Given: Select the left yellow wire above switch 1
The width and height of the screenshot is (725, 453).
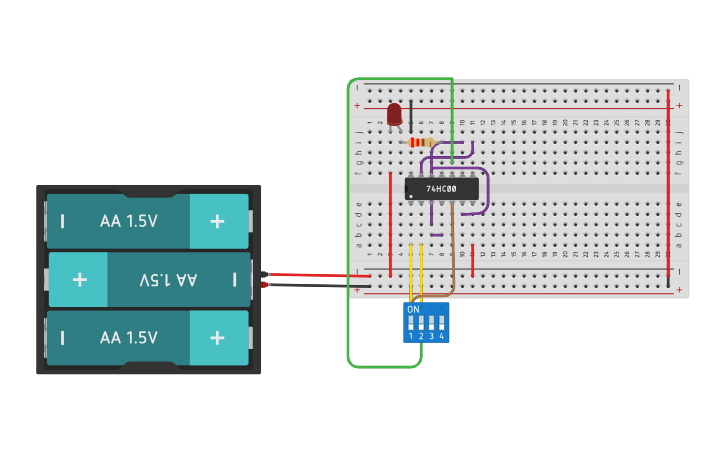Looking at the screenshot, I should [411, 273].
